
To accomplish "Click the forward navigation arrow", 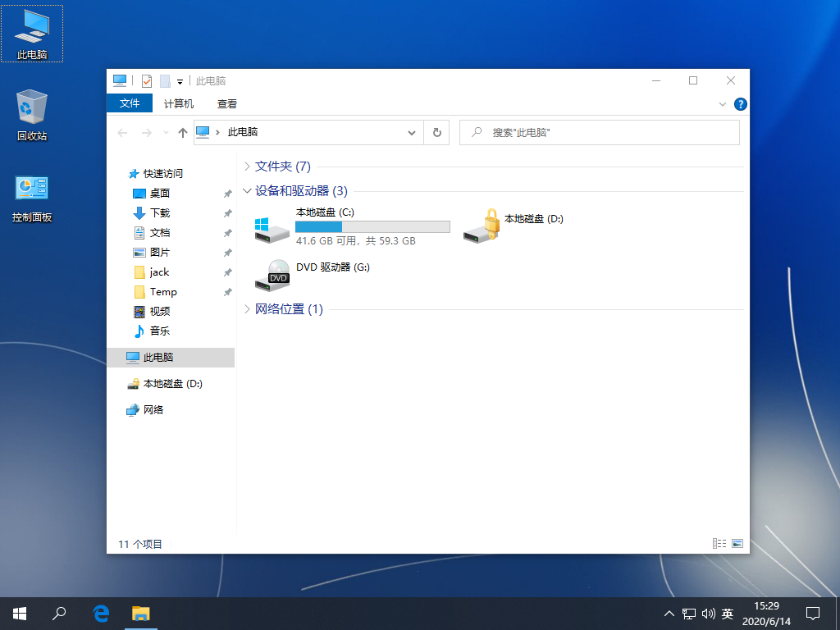I will (146, 132).
